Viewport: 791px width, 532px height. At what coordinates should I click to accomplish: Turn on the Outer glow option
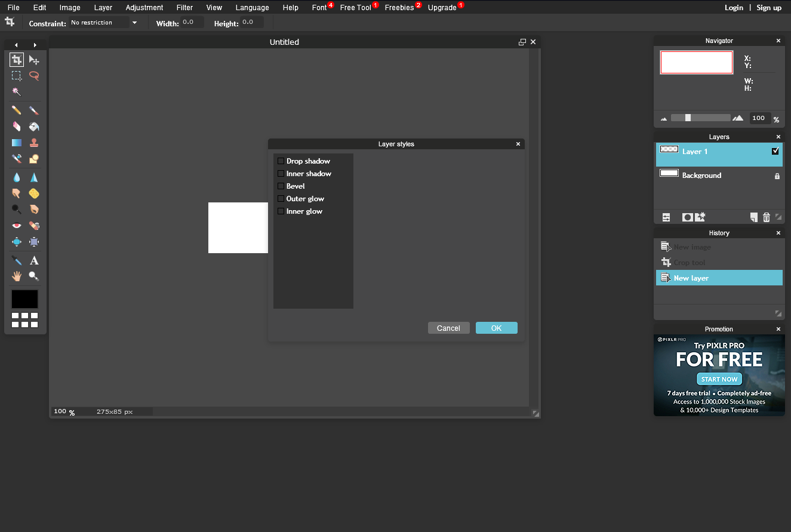pos(281,199)
